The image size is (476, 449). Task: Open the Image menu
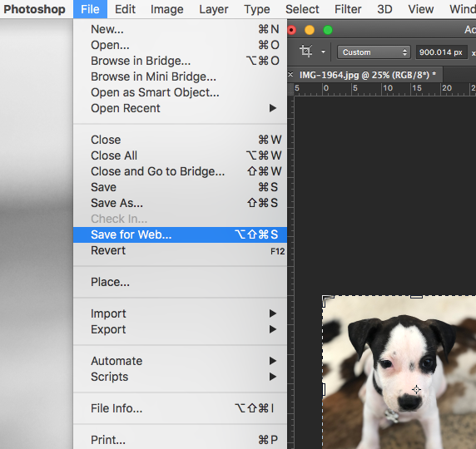click(x=167, y=9)
